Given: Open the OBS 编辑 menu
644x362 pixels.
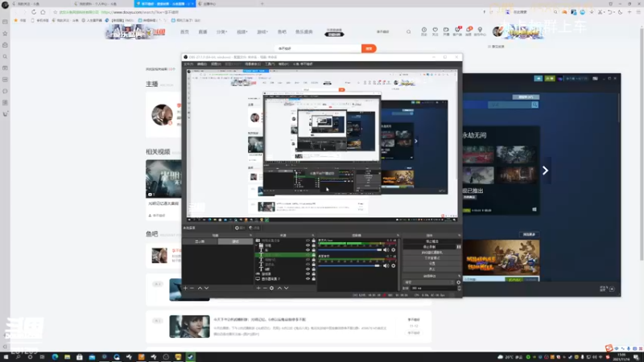Looking at the screenshot, I should click(x=202, y=64).
